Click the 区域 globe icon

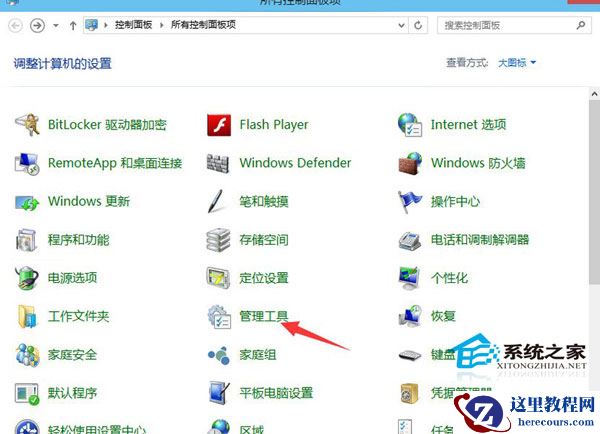tap(219, 427)
